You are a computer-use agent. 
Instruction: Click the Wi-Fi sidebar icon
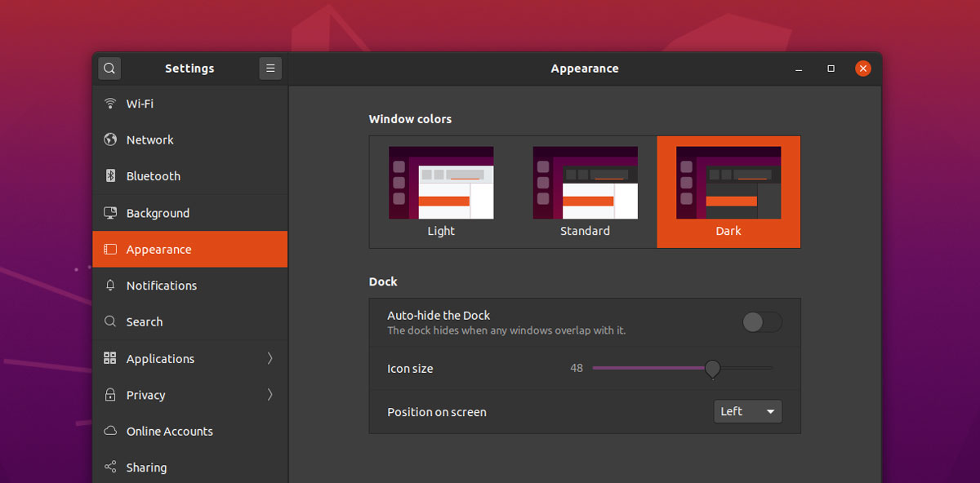(x=110, y=104)
